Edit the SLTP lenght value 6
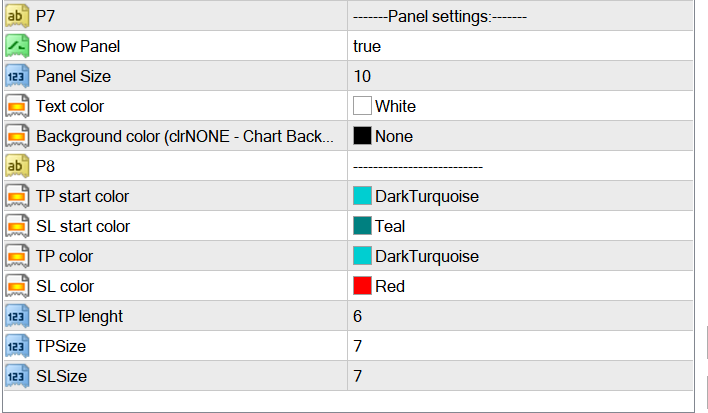This screenshot has width=708, height=413. pyautogui.click(x=520, y=316)
